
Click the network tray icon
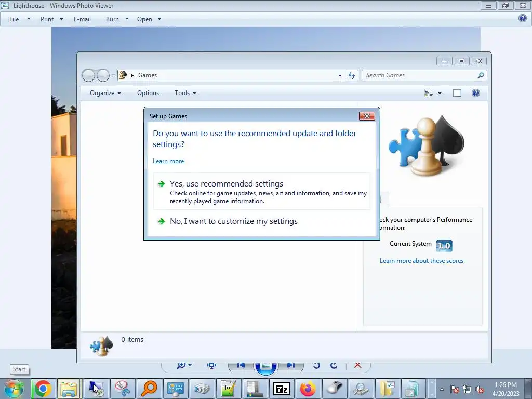(467, 390)
